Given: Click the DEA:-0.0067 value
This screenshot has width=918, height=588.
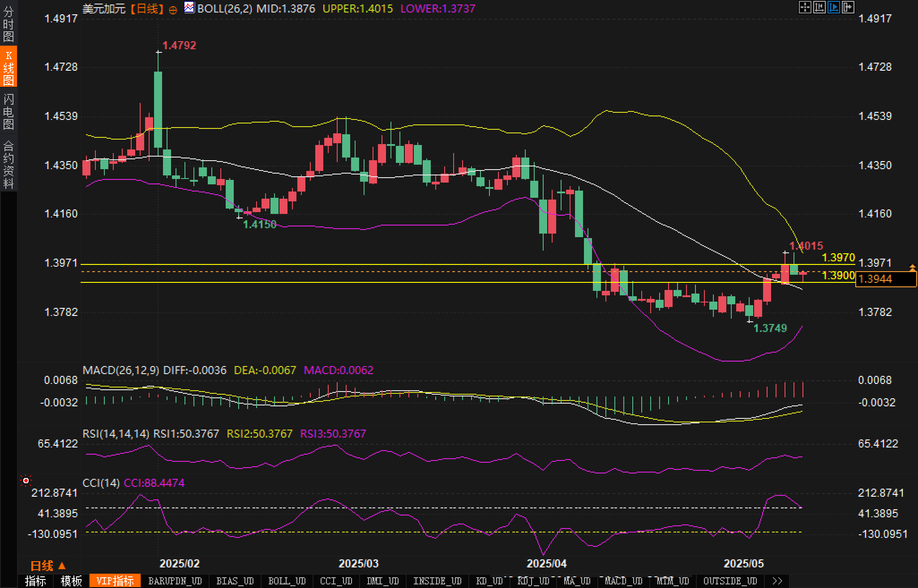Looking at the screenshot, I should pyautogui.click(x=265, y=370).
